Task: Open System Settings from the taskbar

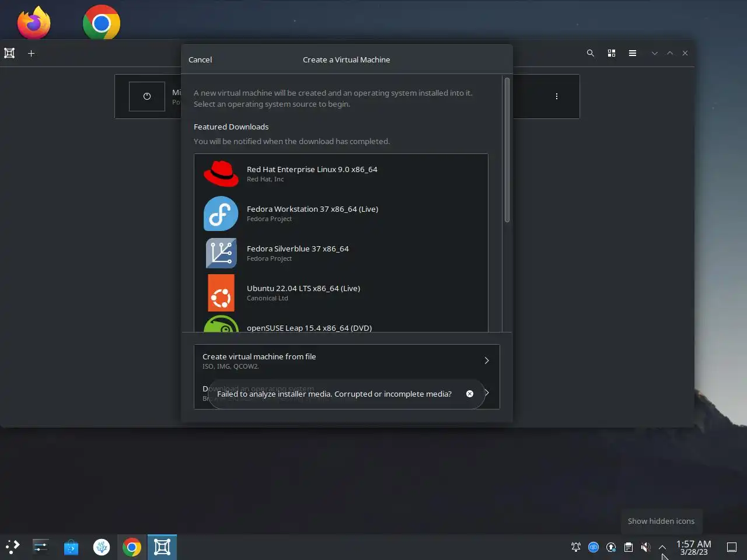Action: point(41,547)
